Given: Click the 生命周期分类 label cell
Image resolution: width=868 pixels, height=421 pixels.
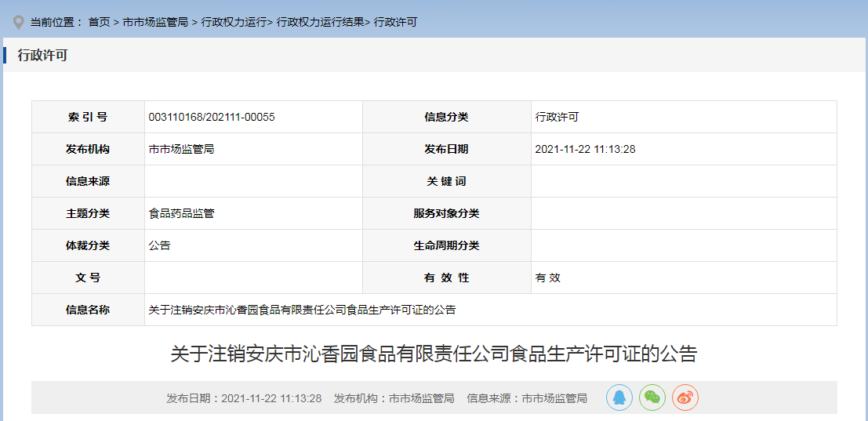Looking at the screenshot, I should [x=447, y=245].
